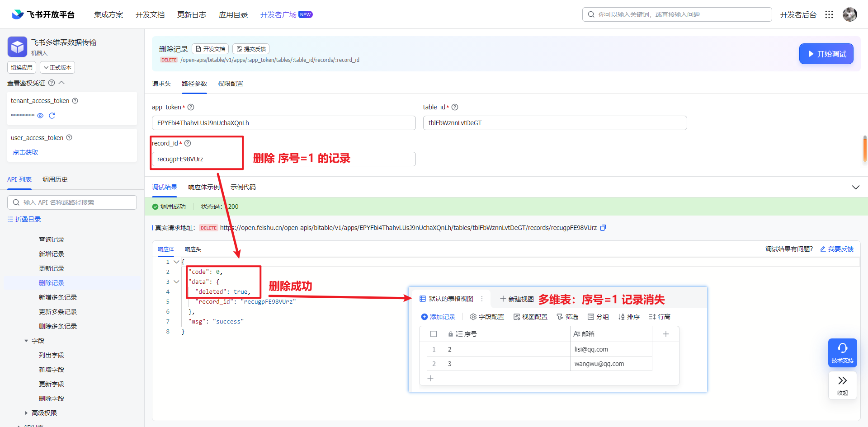Click 排序 sort in the table toolbar
Image resolution: width=868 pixels, height=427 pixels.
pos(629,317)
